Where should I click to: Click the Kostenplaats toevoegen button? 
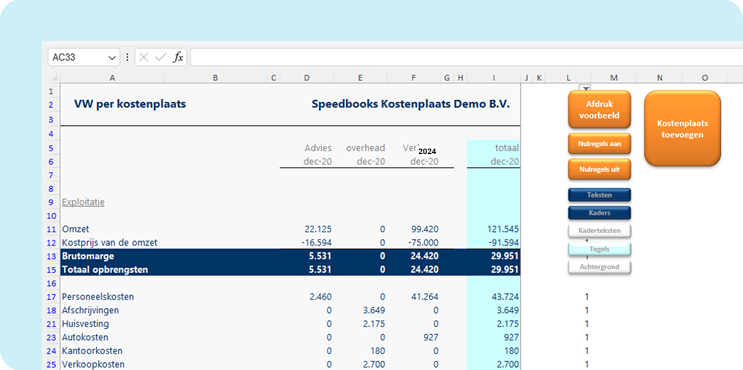click(682, 128)
